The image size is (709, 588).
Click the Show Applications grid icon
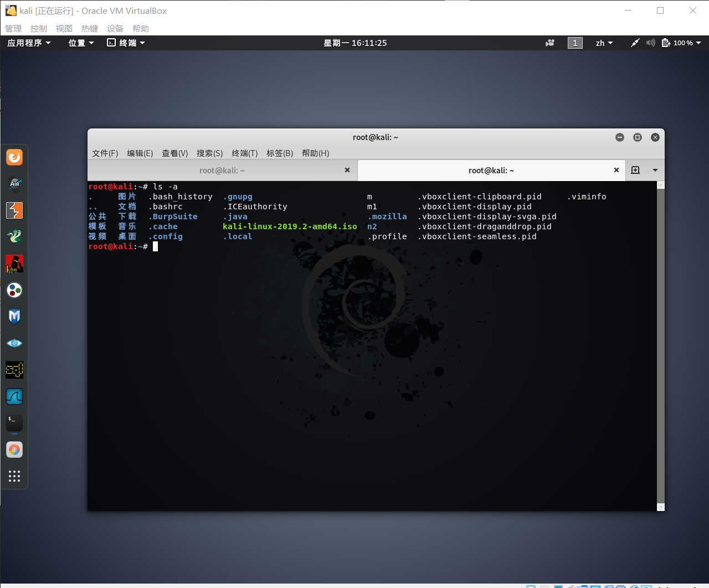click(x=14, y=476)
